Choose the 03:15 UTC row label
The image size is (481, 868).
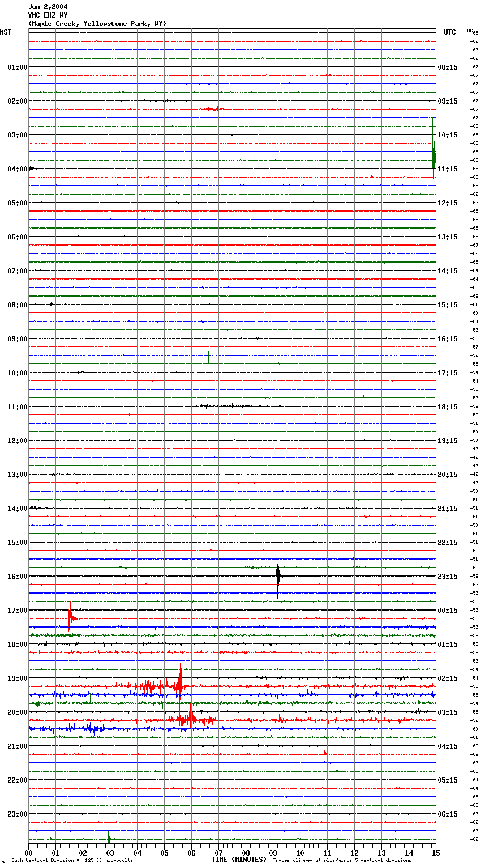(x=448, y=712)
